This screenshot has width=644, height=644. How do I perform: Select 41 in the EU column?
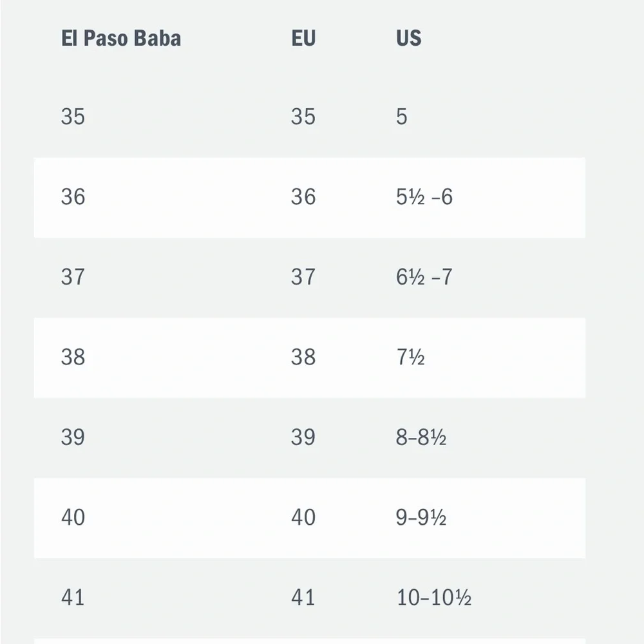tap(303, 598)
